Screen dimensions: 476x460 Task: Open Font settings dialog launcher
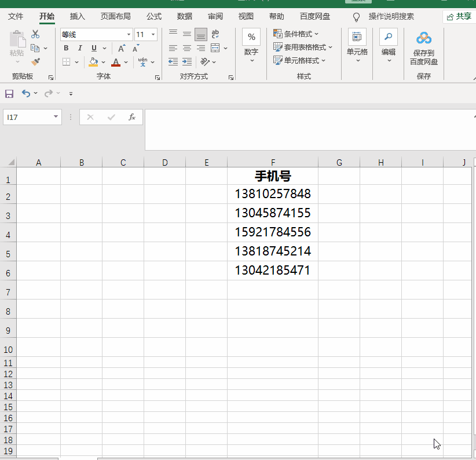158,78
